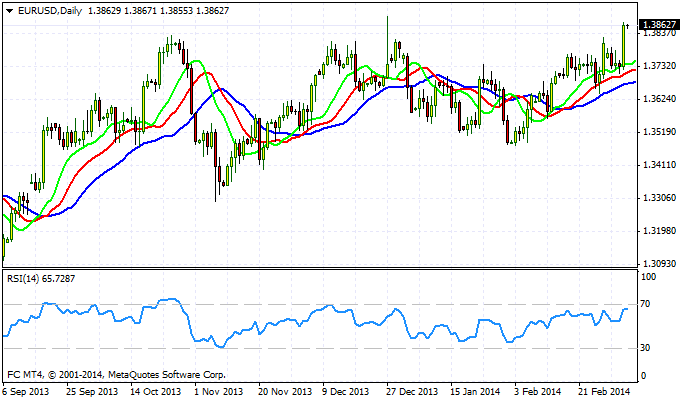This screenshot has width=680, height=400.
Task: Click the 1.35190 price axis label
Action: click(660, 131)
